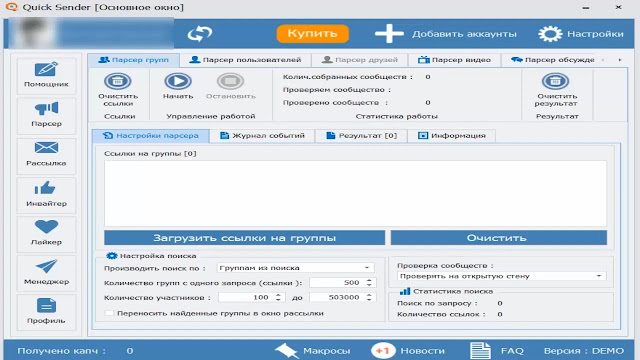
Task: Click Очистить результат trash icon
Action: coord(556,81)
